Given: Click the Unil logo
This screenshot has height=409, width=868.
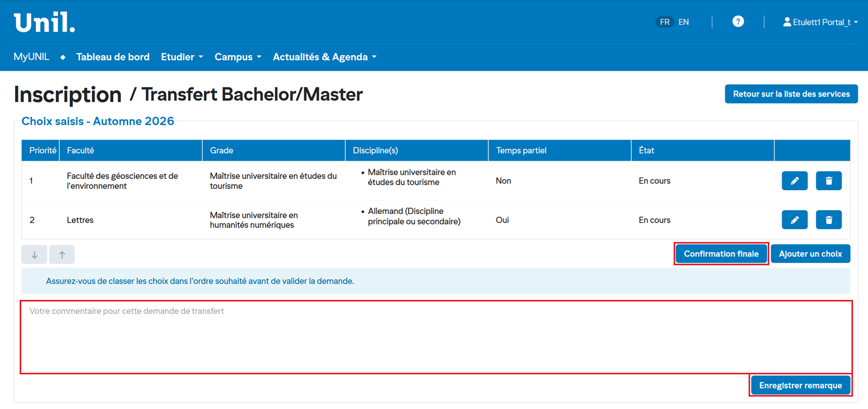Looking at the screenshot, I should click(x=44, y=23).
